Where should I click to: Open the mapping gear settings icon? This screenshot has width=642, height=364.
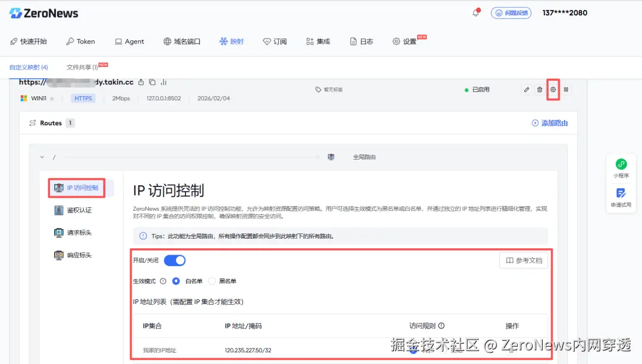pos(553,90)
